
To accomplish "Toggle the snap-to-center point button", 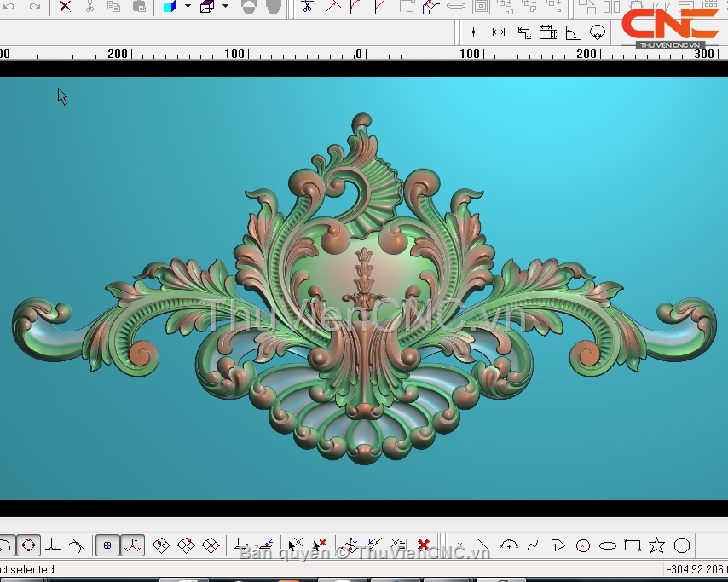I will (107, 545).
